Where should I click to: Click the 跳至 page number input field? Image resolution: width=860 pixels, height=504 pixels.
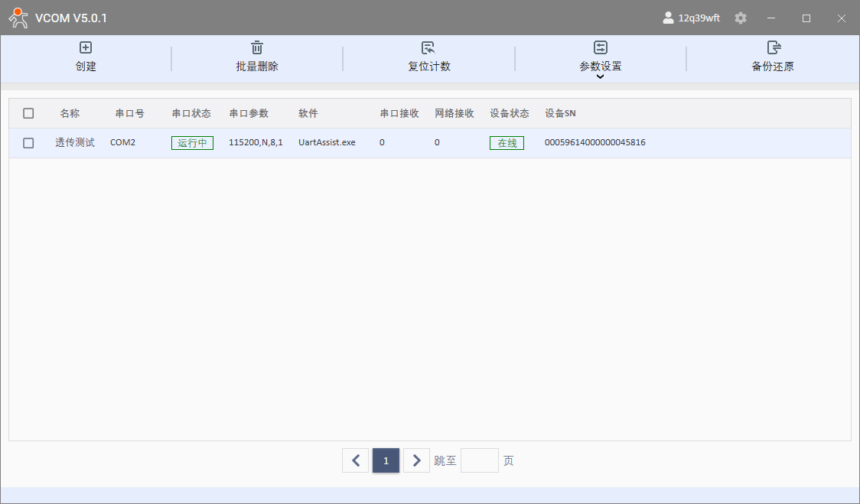(x=479, y=460)
